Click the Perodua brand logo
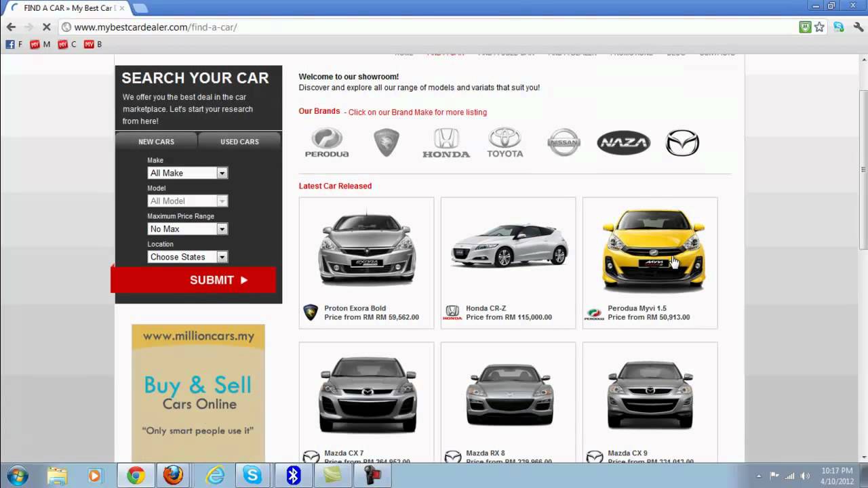Image resolution: width=868 pixels, height=488 pixels. tap(327, 143)
